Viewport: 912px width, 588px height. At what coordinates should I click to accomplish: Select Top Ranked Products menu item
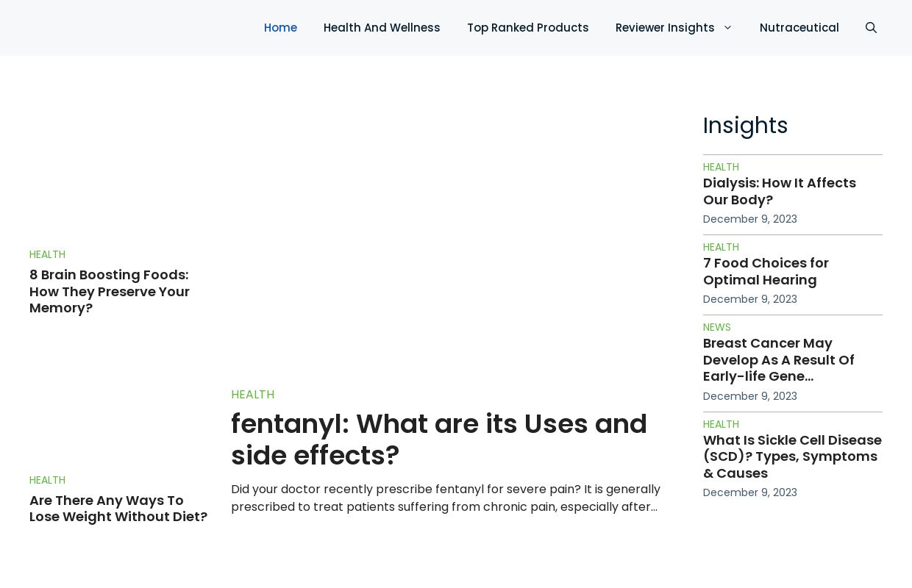pyautogui.click(x=527, y=28)
